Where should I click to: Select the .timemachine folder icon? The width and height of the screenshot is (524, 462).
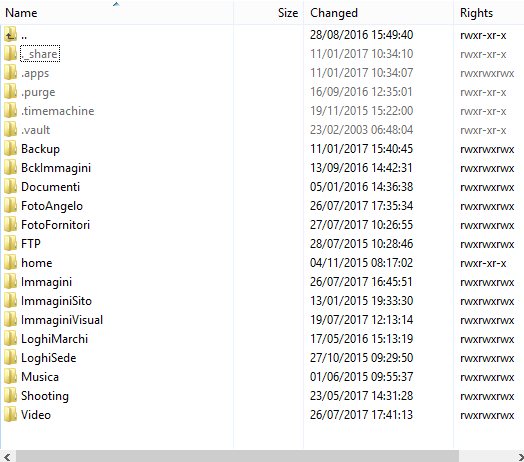10,110
